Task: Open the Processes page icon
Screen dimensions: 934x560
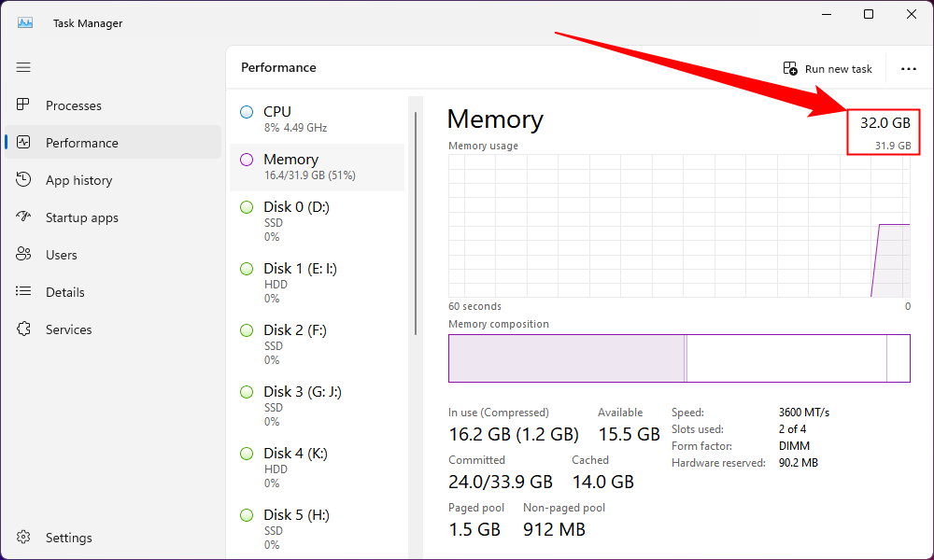Action: [x=23, y=105]
